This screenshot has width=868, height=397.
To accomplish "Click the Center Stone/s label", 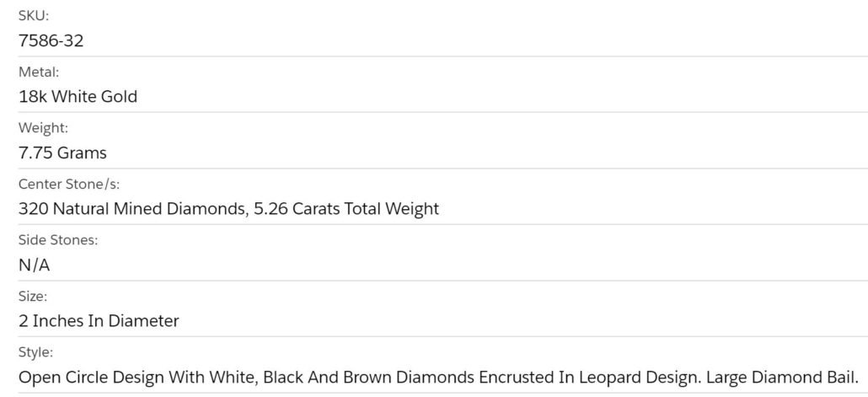I will point(75,184).
